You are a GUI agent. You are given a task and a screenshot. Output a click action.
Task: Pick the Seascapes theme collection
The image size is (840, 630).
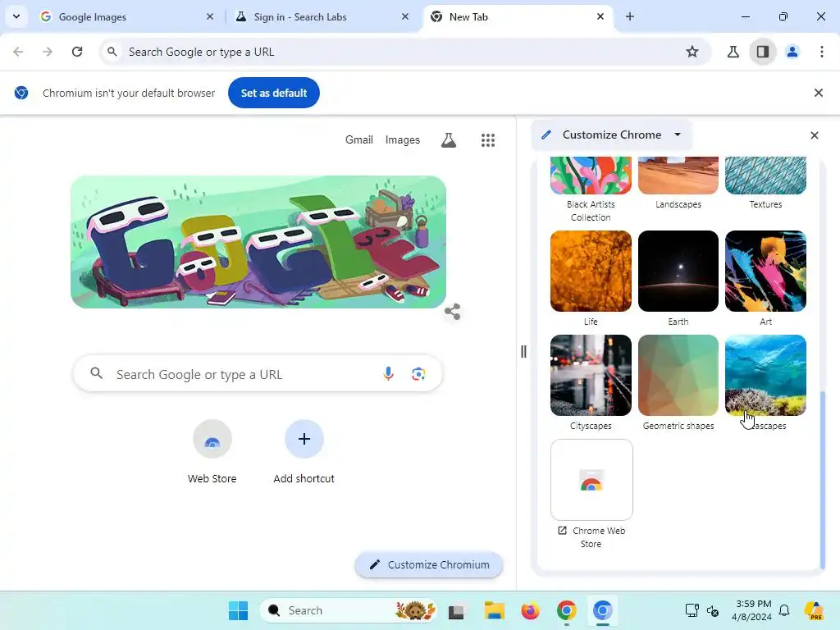pos(765,382)
